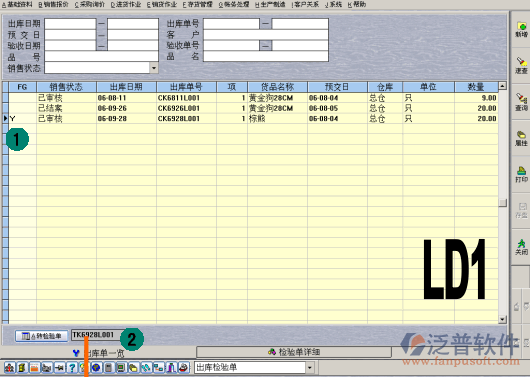Switch to the 检验单详细 tab

click(294, 352)
